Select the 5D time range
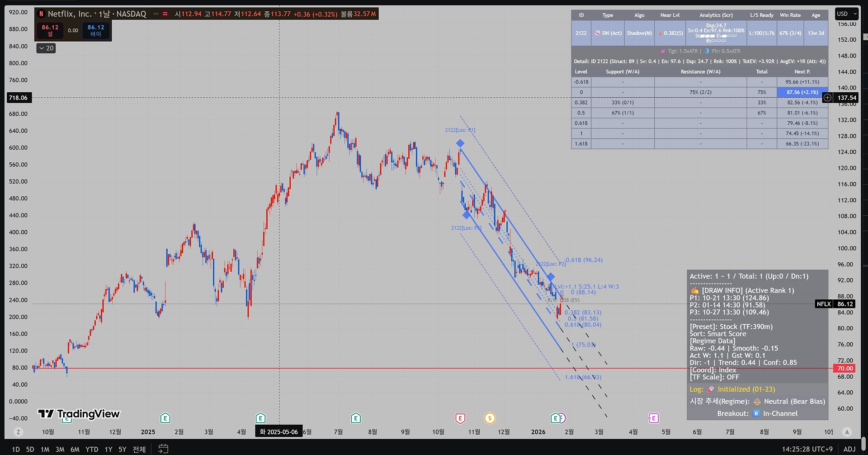The width and height of the screenshot is (868, 455). pos(30,449)
